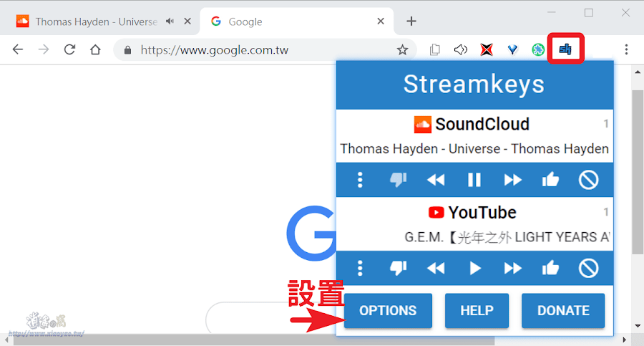Go back to the previous page
The image size is (644, 346).
tap(18, 49)
